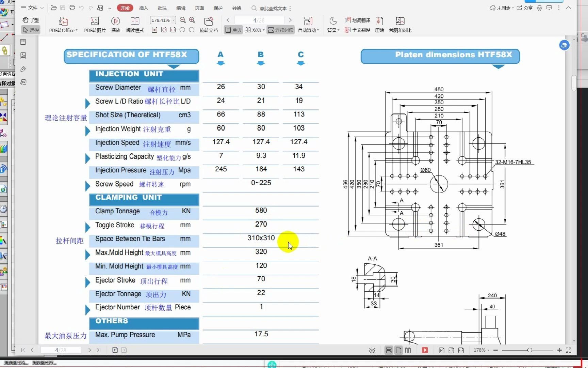Click the PDF转图片 conversion icon
This screenshot has width=588, height=368.
point(95,25)
